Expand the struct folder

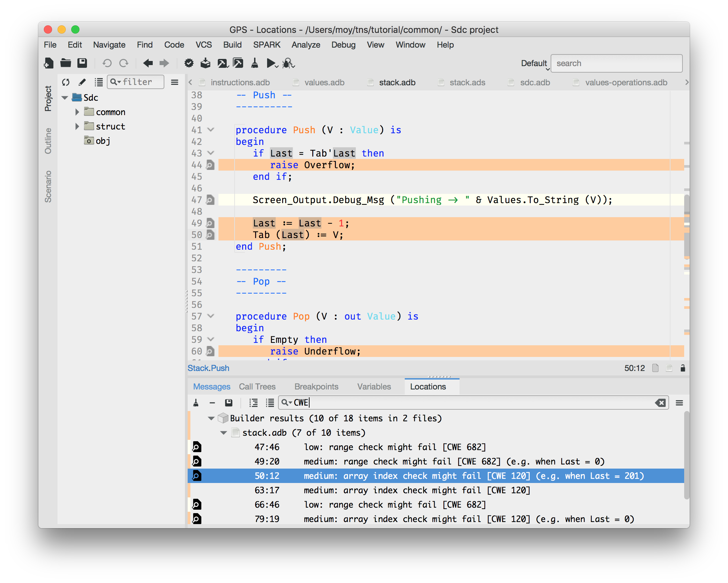coord(77,126)
